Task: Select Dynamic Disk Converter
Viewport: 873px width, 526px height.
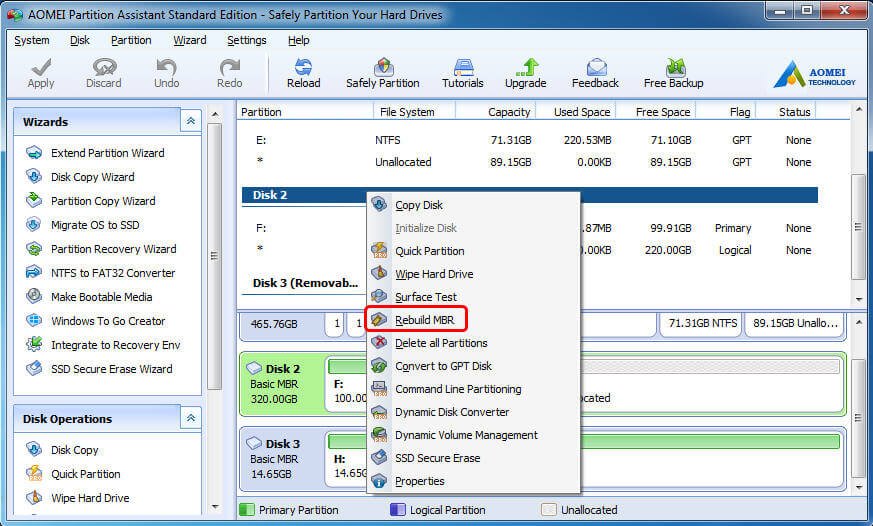Action: click(473, 412)
